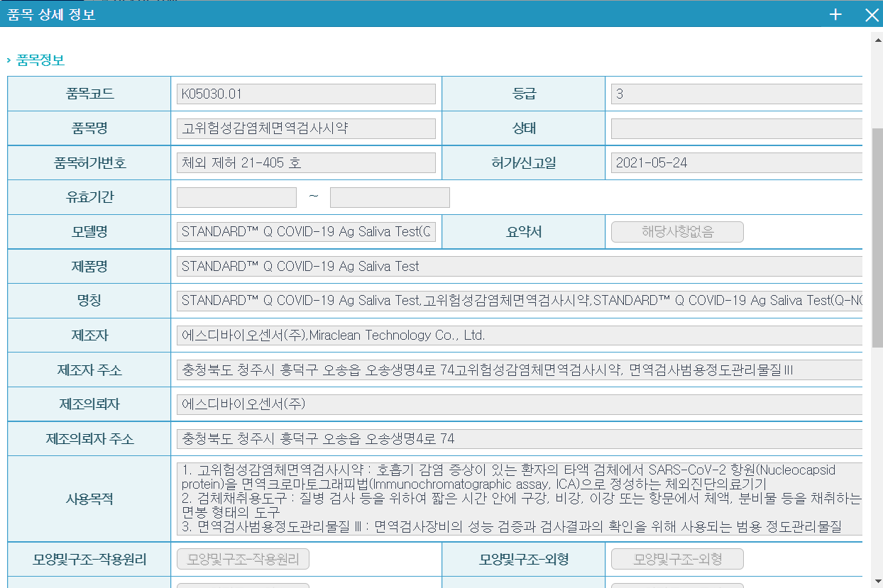Click the 제품명 label cell
This screenshot has width=883, height=588.
pyautogui.click(x=89, y=266)
